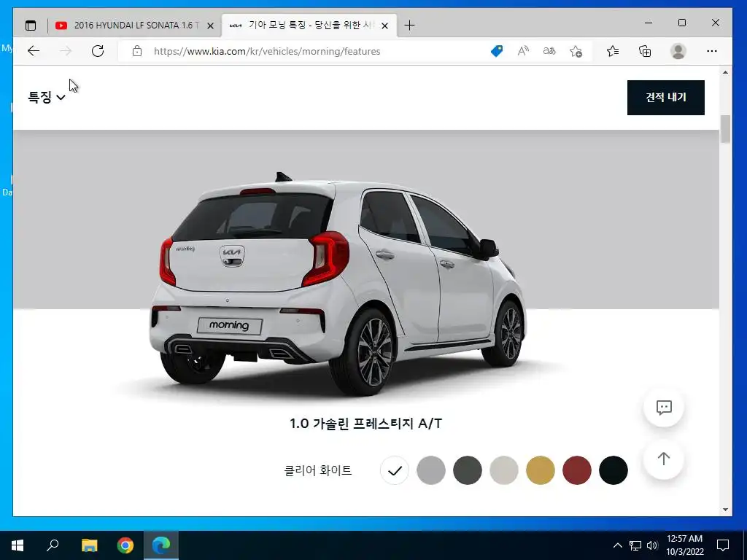Image resolution: width=747 pixels, height=560 pixels.
Task: Choose the dark gray color swatch
Action: [468, 470]
